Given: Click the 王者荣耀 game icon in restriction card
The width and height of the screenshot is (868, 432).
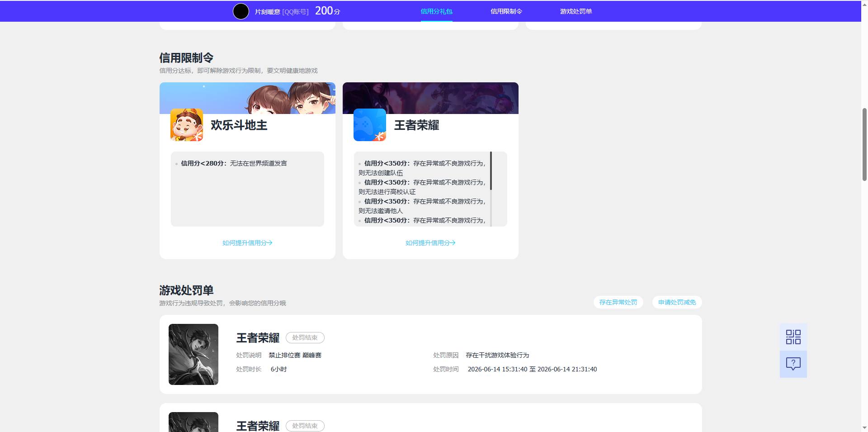Looking at the screenshot, I should (370, 125).
